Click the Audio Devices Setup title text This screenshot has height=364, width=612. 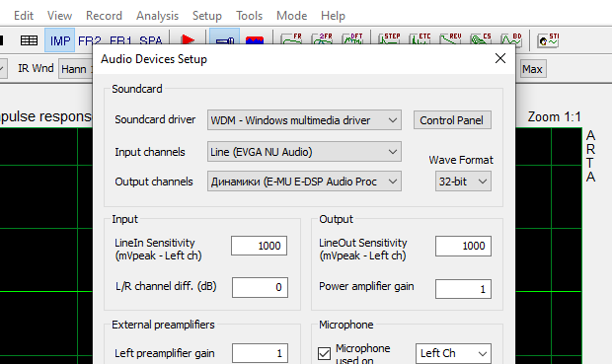(154, 59)
